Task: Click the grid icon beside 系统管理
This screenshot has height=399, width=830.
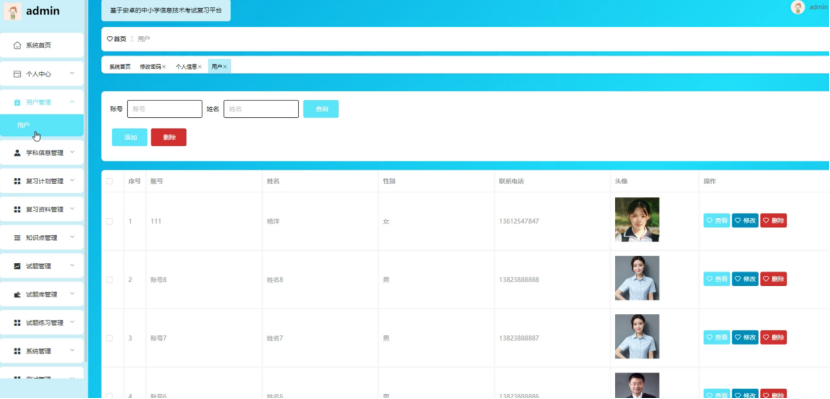Action: pyautogui.click(x=17, y=351)
